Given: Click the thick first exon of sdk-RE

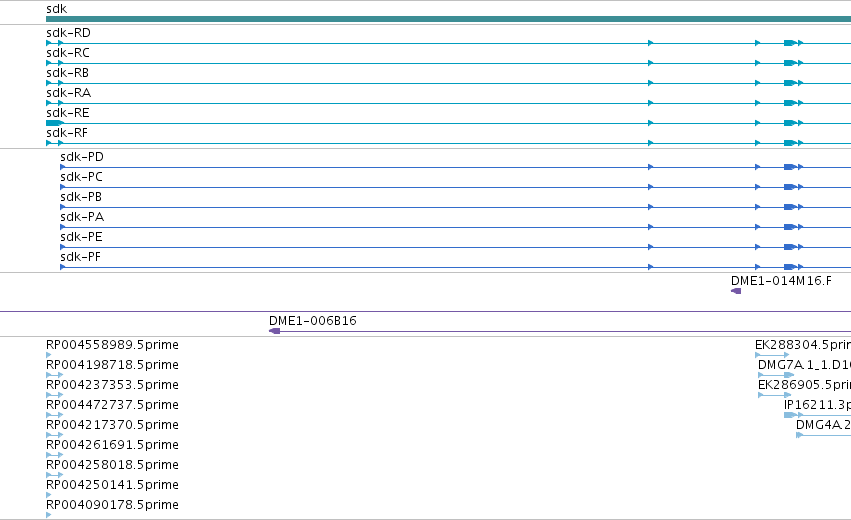Looking at the screenshot, I should (x=55, y=123).
